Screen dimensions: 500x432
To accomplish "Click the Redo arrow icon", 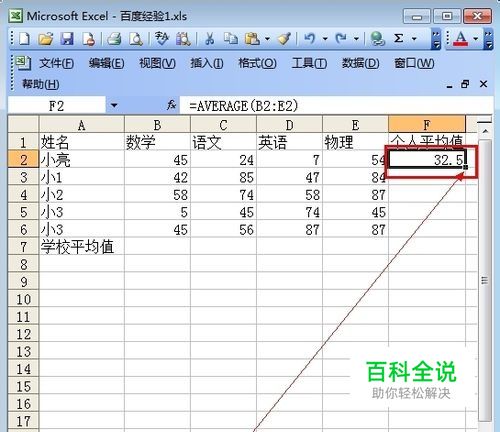I will point(341,39).
